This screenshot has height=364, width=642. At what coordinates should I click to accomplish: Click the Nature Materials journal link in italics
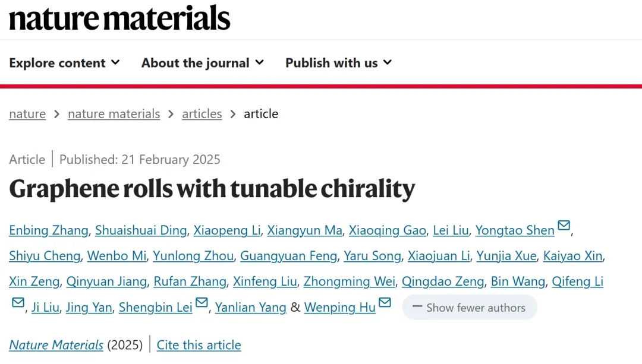(56, 345)
